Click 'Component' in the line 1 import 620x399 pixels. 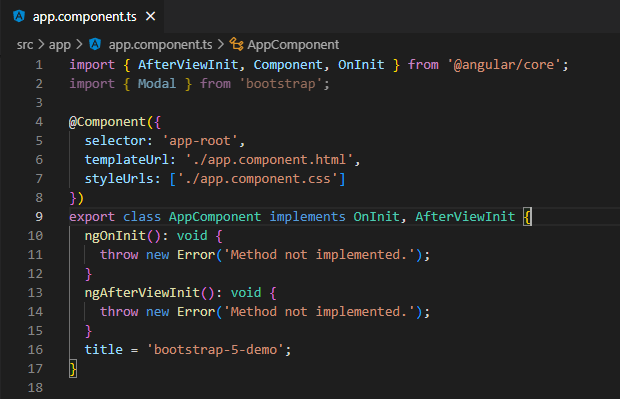point(288,65)
